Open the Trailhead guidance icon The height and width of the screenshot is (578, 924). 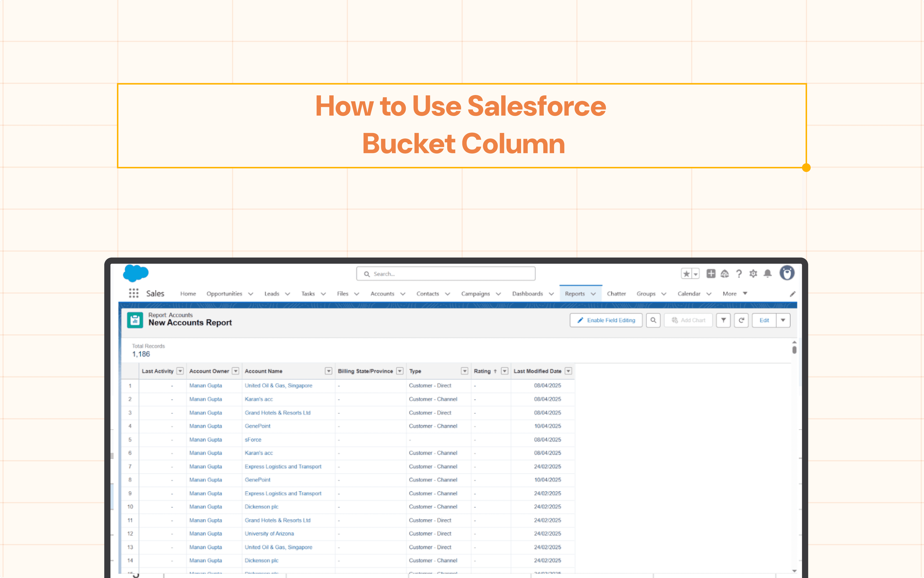pos(725,274)
